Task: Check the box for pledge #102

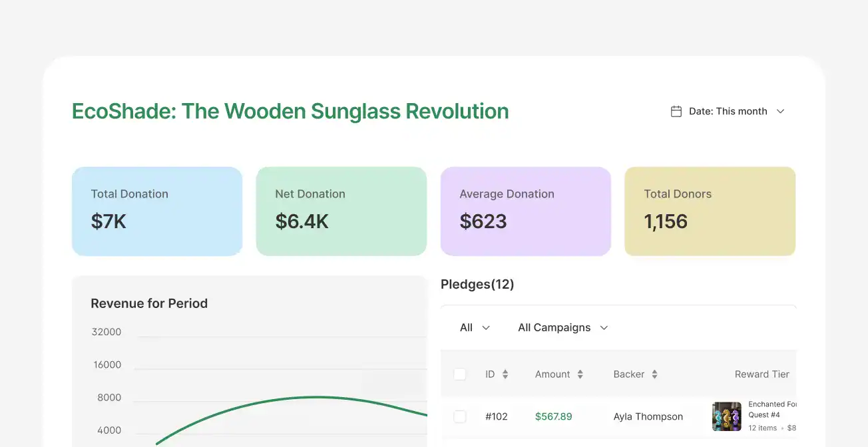Action: click(460, 416)
